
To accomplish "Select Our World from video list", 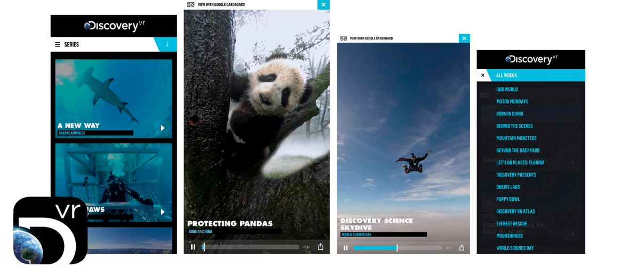I will [507, 89].
